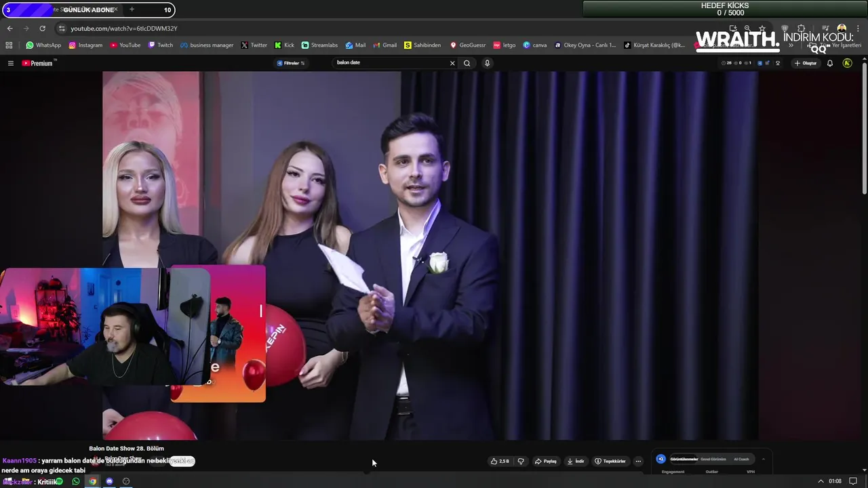Screen dimensions: 868x488
Task: Open the browser apps grid in bookmarks bar
Action: [9, 45]
